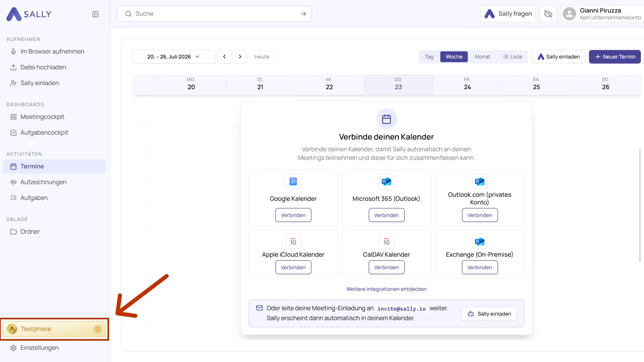Click into the Suche search field
Screen dimensions: 644x362
215,14
